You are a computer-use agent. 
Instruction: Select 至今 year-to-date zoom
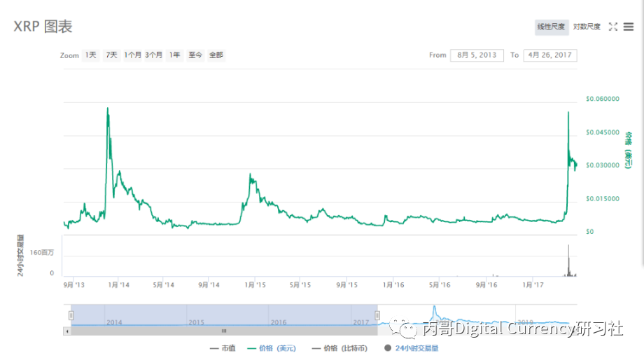195,55
